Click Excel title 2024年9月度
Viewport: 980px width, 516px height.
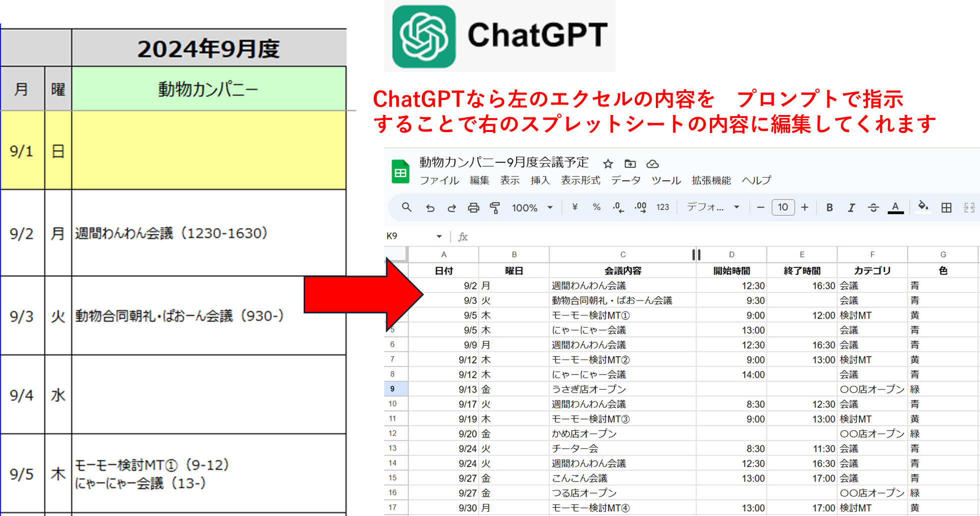pyautogui.click(x=209, y=48)
